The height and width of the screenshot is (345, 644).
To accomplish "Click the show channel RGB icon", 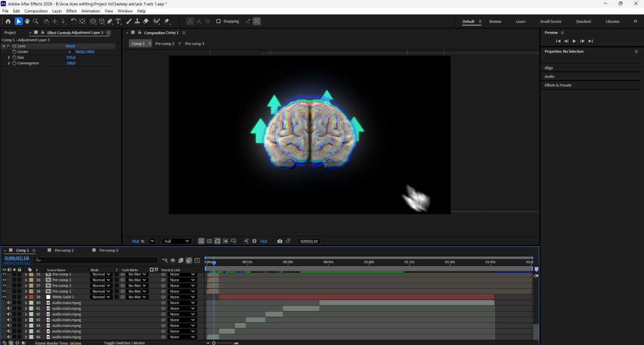I will pos(246,241).
